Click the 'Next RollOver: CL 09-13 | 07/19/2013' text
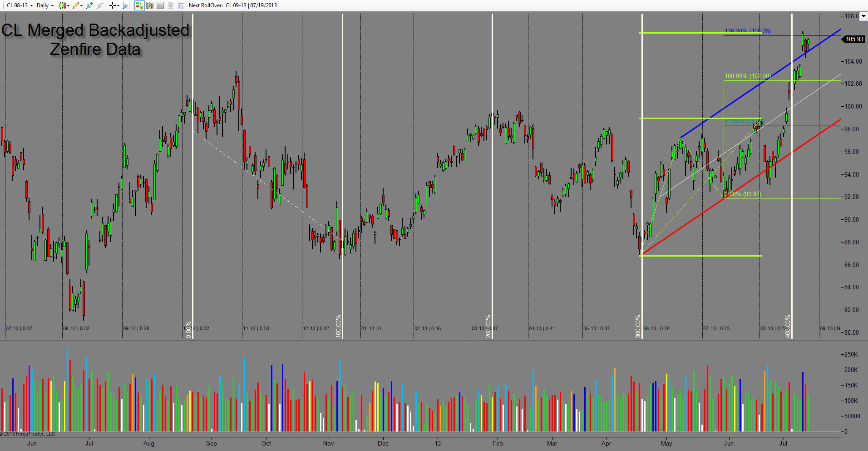Viewport: 868px width, 451px height. pyautogui.click(x=233, y=5)
